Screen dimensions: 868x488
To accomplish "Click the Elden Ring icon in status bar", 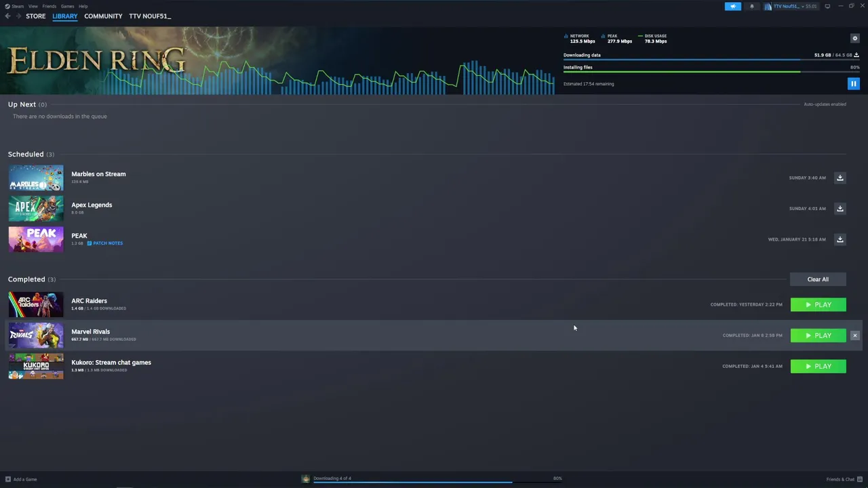I will (x=306, y=479).
